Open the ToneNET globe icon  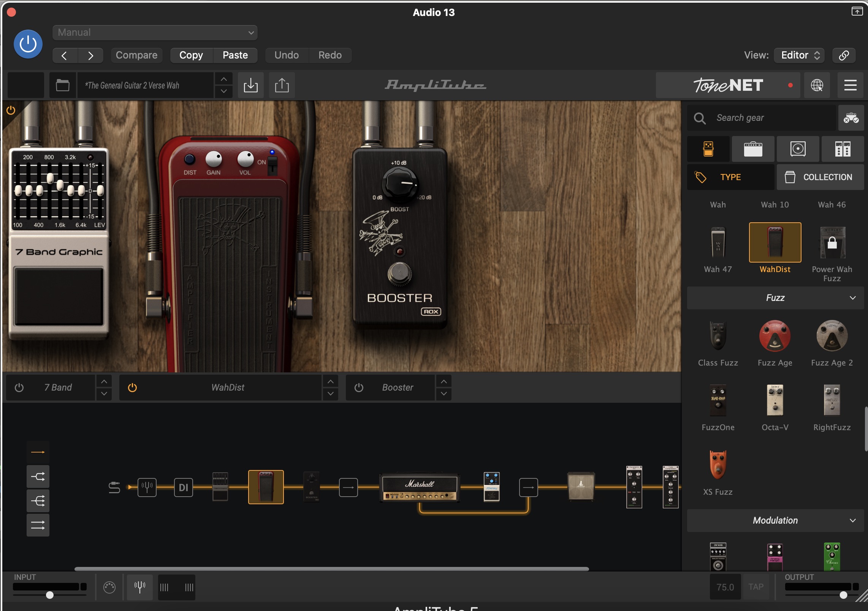(817, 85)
